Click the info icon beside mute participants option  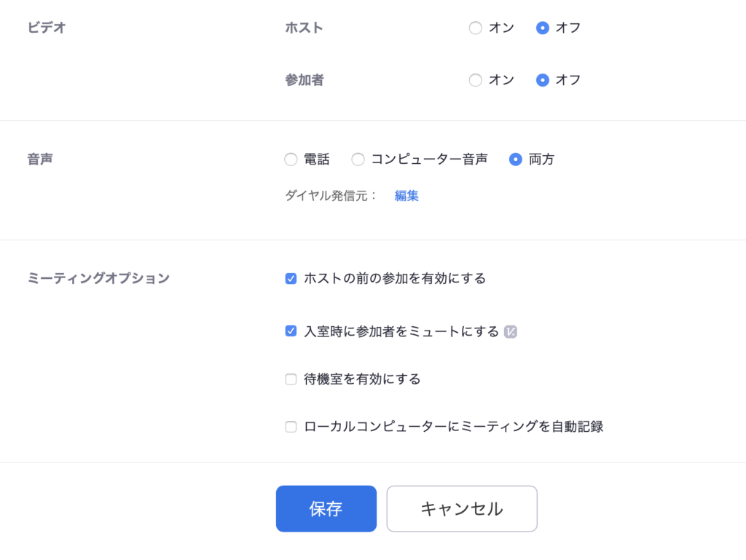(x=511, y=331)
